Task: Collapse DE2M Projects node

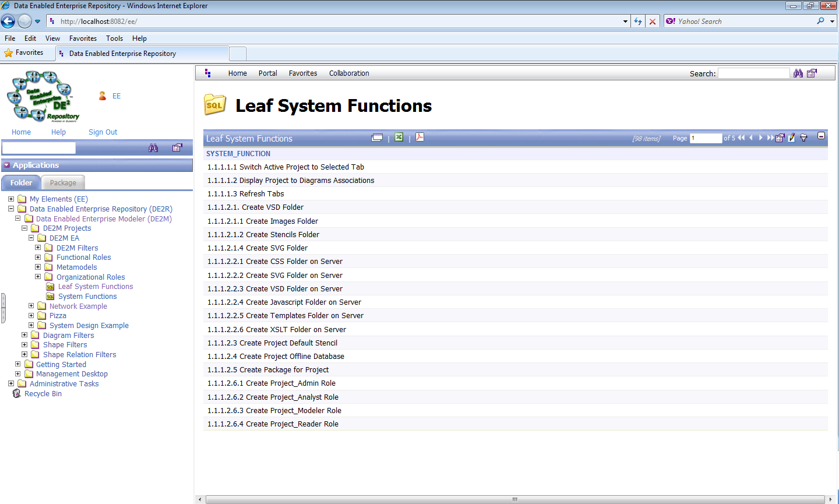Action: tap(24, 228)
